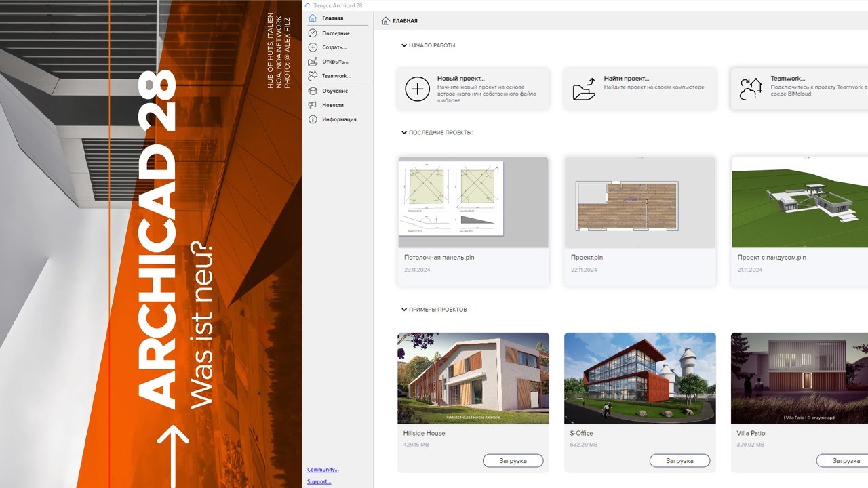Viewport: 868px width, 488px height.
Task: Click the Villa Patio title text
Action: tap(751, 434)
